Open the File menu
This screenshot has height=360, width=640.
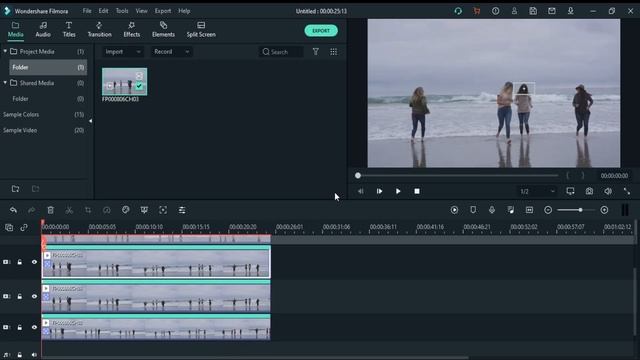(87, 11)
